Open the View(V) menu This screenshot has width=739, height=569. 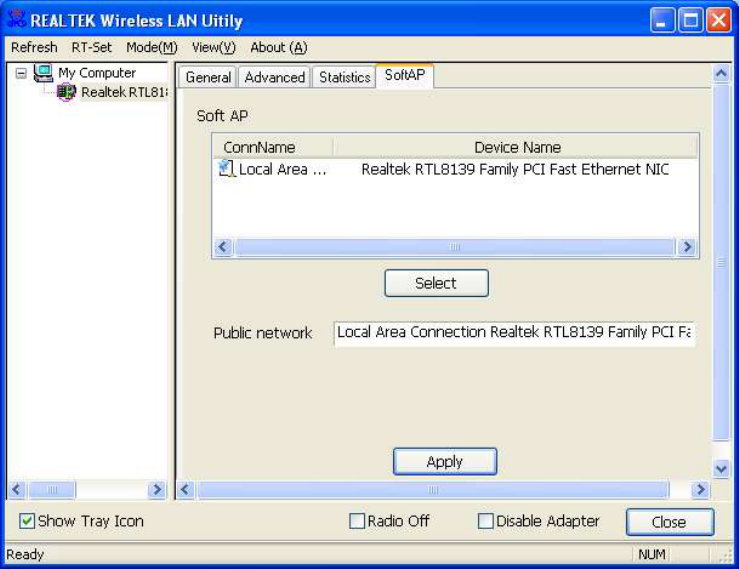pos(213,48)
